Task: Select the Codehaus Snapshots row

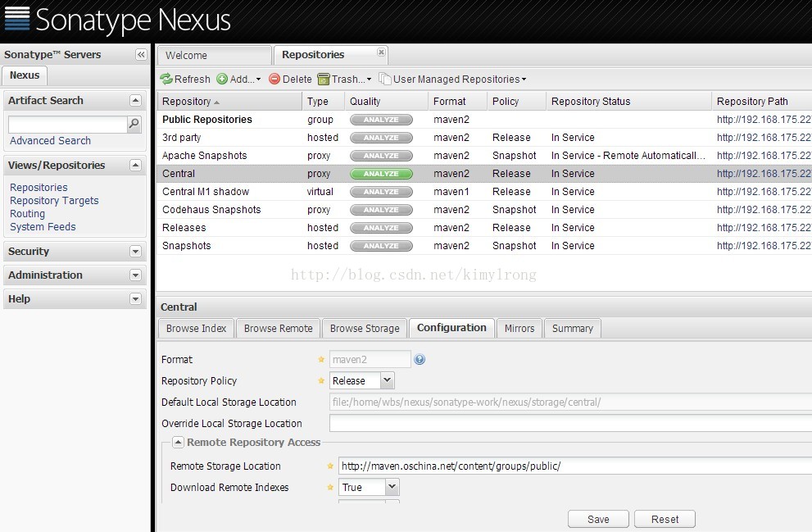Action: [484, 210]
